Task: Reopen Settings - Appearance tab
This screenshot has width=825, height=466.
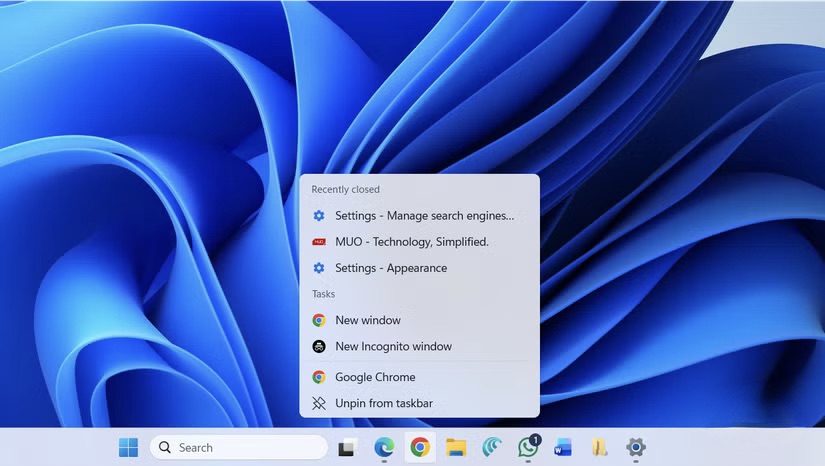Action: pos(419,268)
